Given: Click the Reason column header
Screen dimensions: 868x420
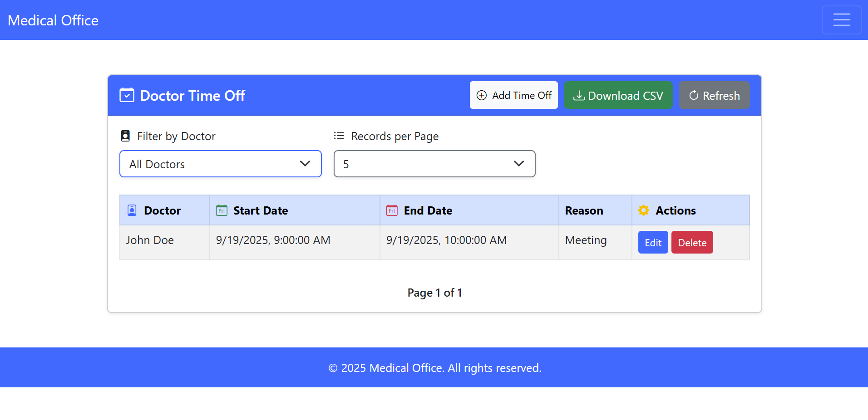Looking at the screenshot, I should [x=584, y=210].
